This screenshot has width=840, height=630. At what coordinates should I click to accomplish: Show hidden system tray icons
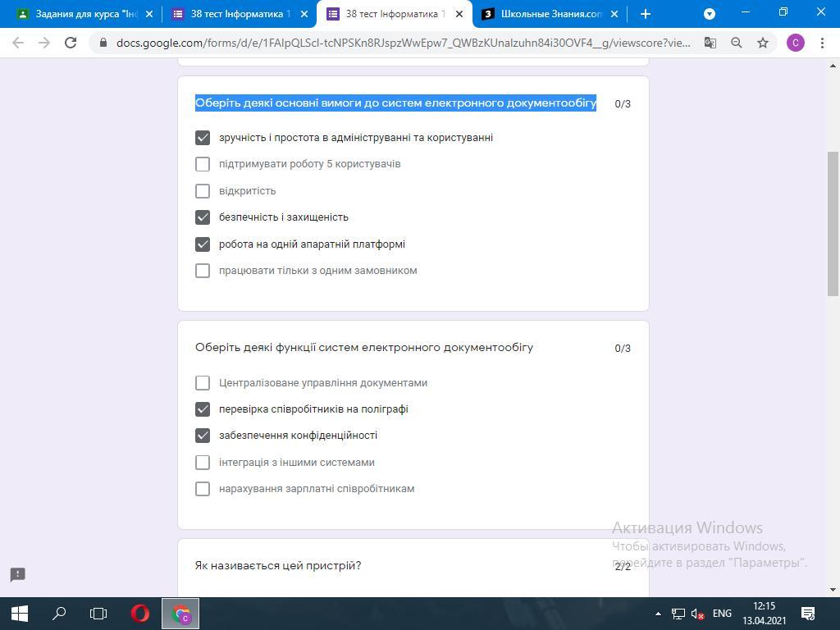coord(659,614)
